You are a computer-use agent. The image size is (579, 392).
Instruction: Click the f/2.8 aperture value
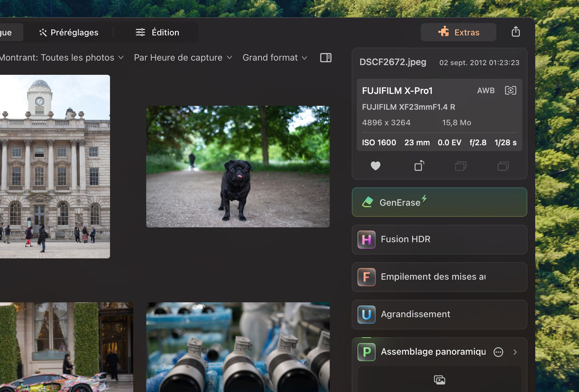[x=478, y=143]
